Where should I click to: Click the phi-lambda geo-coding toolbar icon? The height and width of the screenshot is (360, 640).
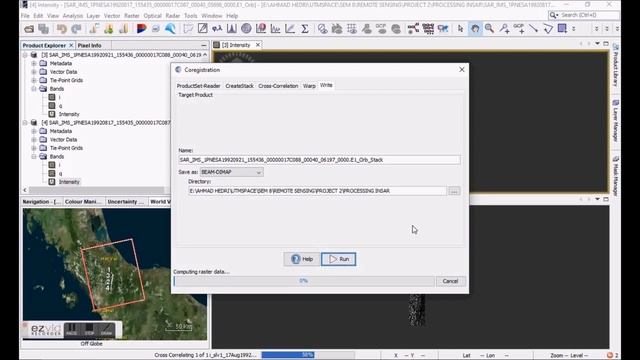[x=217, y=29]
